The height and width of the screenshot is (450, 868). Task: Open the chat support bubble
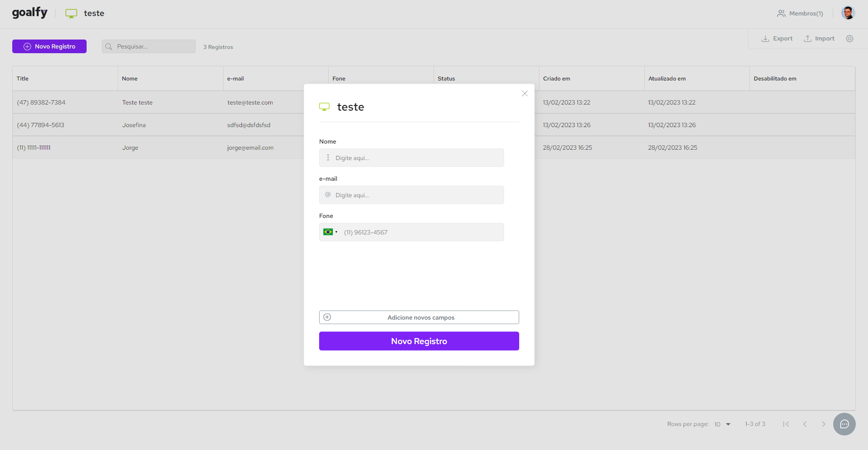[x=844, y=424]
